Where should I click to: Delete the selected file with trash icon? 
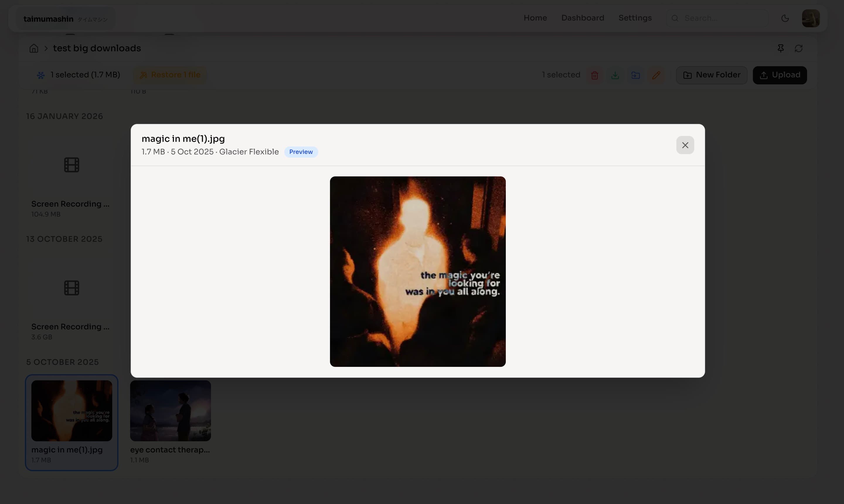click(594, 75)
